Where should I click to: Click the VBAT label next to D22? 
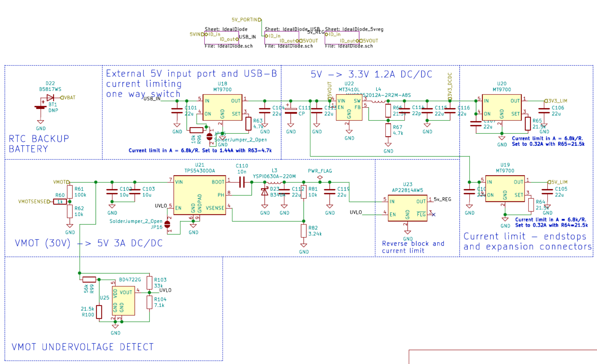[x=69, y=98]
